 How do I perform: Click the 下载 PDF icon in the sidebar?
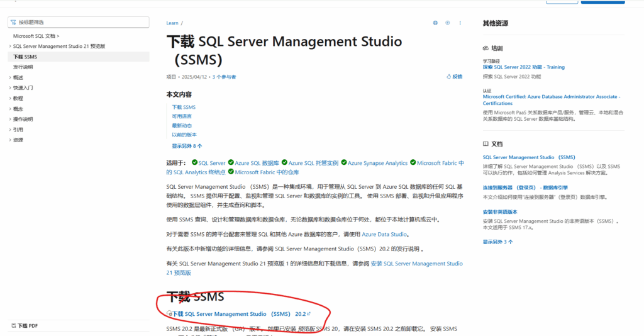click(13, 326)
